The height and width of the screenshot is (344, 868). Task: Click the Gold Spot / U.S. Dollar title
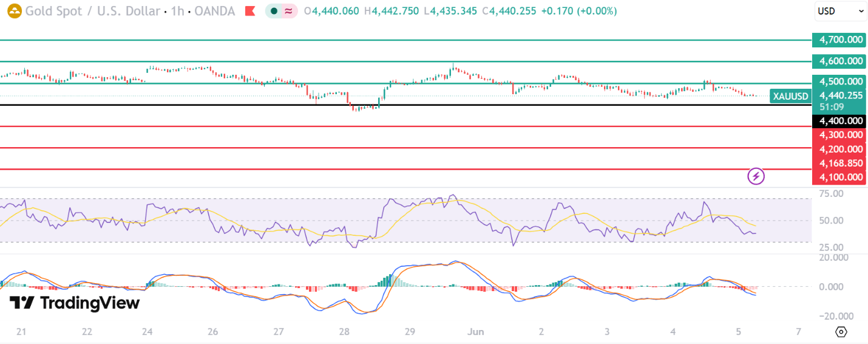click(93, 11)
